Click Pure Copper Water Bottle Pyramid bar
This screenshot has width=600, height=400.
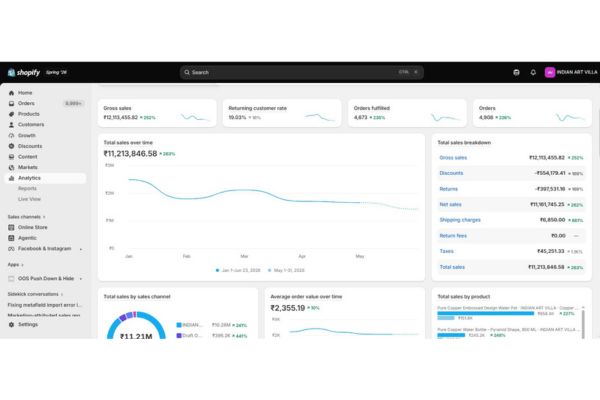pyautogui.click(x=451, y=335)
